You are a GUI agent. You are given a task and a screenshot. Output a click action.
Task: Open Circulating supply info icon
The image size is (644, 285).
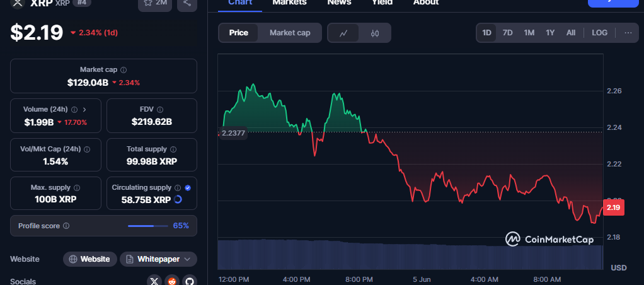click(x=178, y=187)
